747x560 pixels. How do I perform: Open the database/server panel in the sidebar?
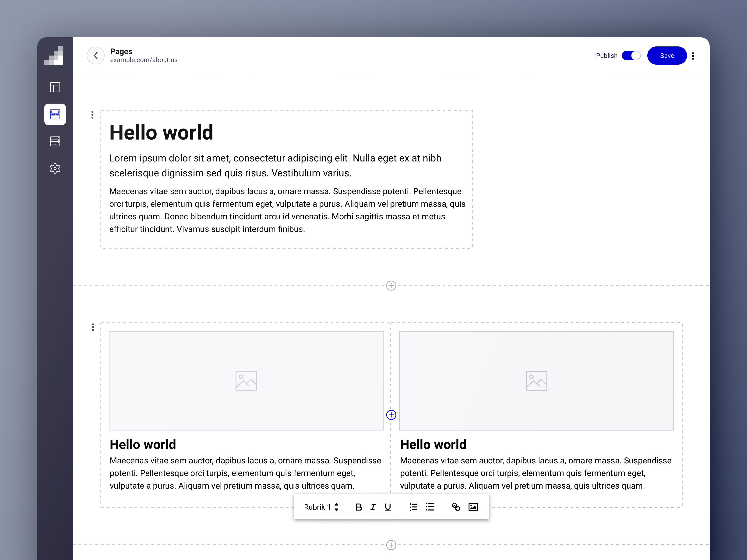(55, 141)
